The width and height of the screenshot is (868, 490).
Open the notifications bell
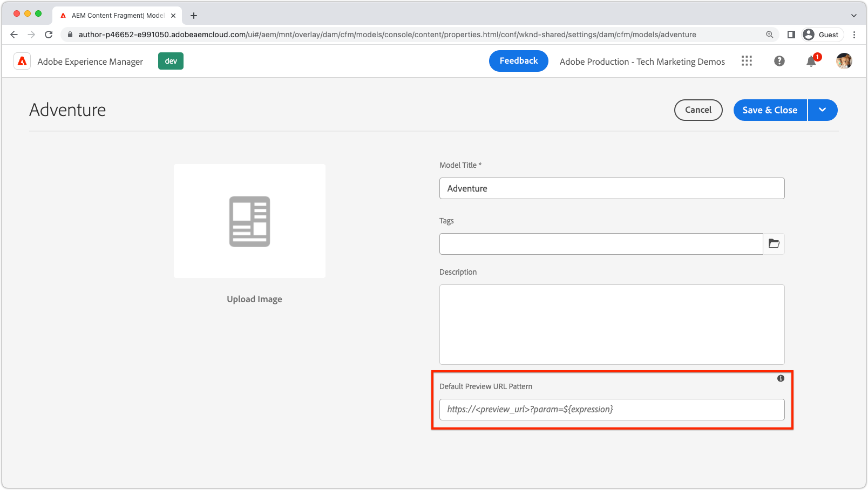(811, 61)
